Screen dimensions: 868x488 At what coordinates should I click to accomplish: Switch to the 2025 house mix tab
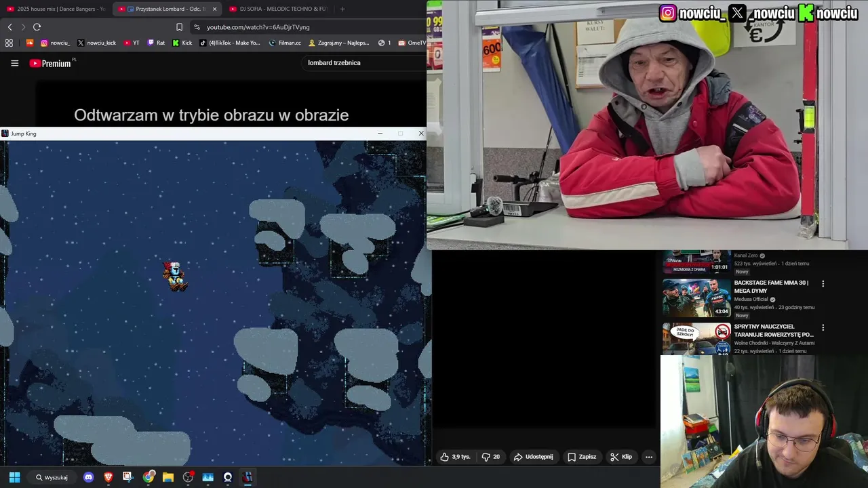tap(56, 9)
